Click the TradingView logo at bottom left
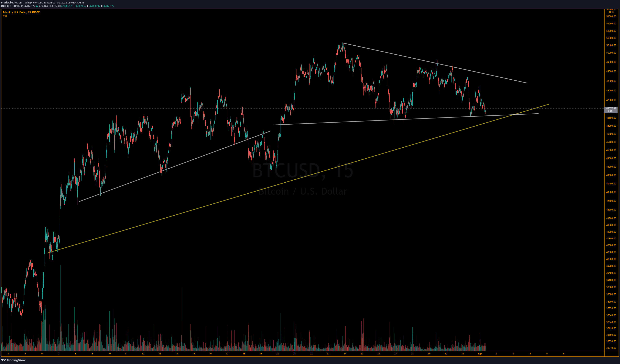The height and width of the screenshot is (364, 620). (x=13, y=360)
